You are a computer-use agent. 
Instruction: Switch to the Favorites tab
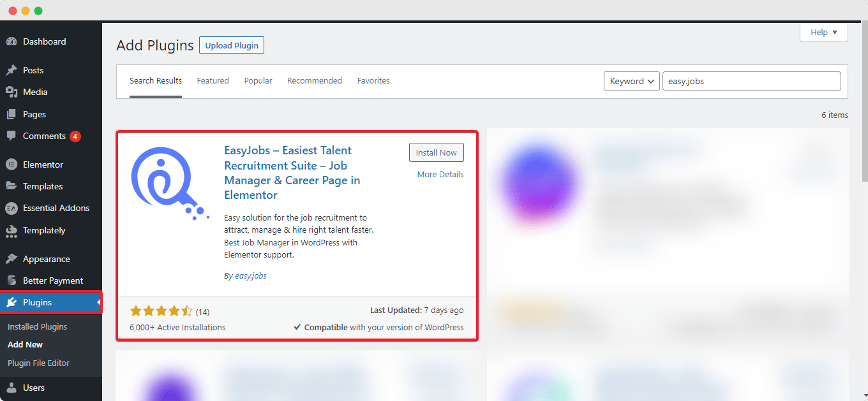[x=373, y=81]
